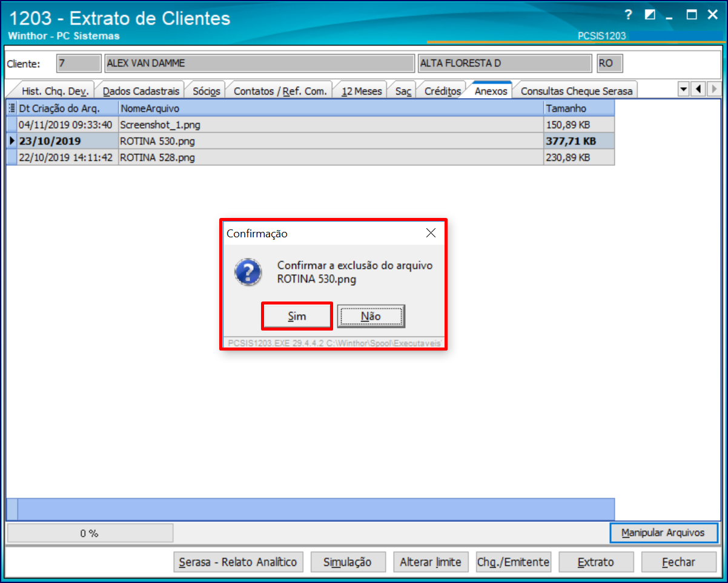Click the Simulação button
The width and height of the screenshot is (728, 583).
(x=347, y=562)
